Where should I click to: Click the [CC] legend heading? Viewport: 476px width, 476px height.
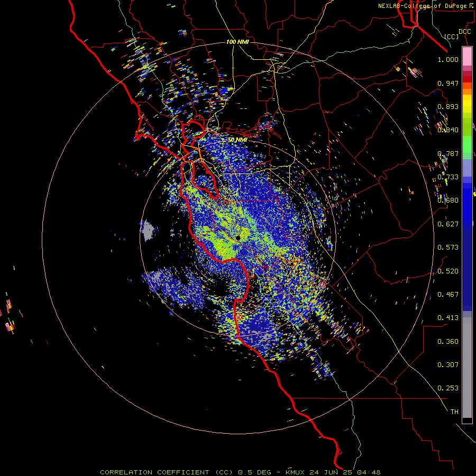pos(452,36)
